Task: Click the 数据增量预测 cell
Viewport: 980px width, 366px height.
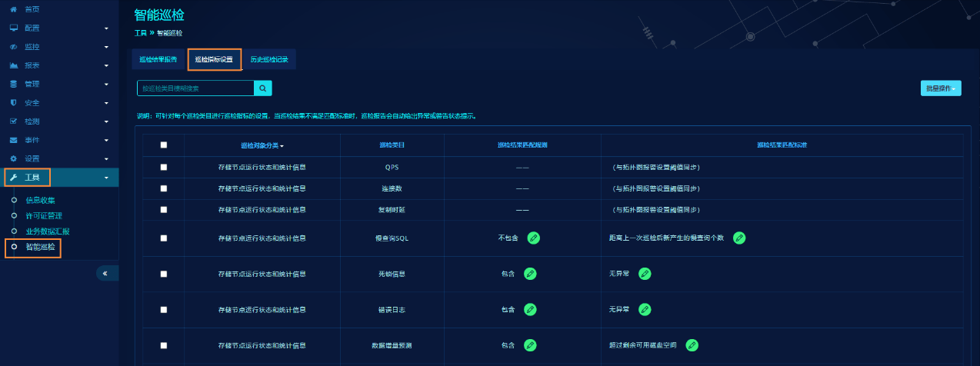Action: pyautogui.click(x=392, y=345)
